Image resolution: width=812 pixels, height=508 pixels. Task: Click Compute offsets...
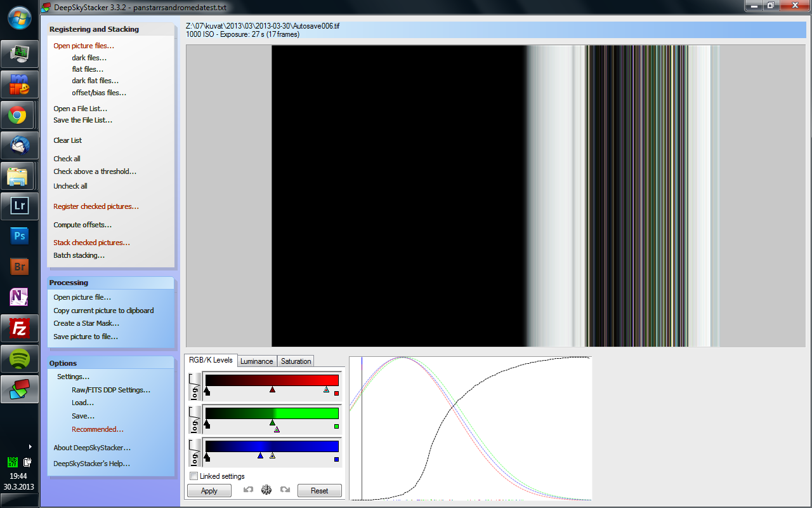[82, 225]
